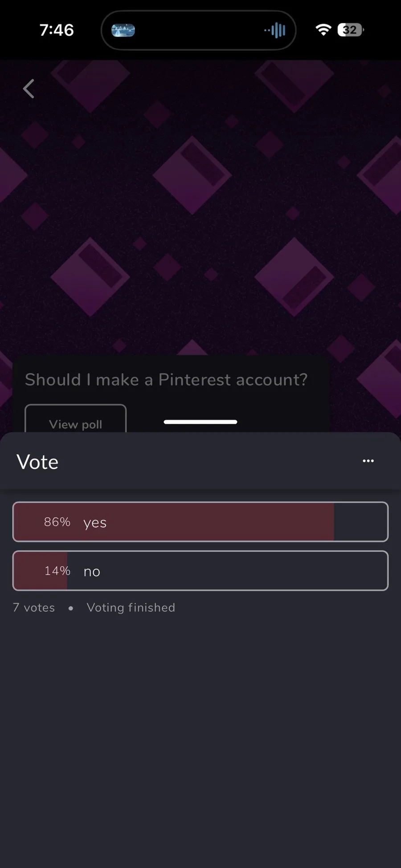This screenshot has height=868, width=401.
Task: Select the "no" poll option label
Action: click(92, 571)
